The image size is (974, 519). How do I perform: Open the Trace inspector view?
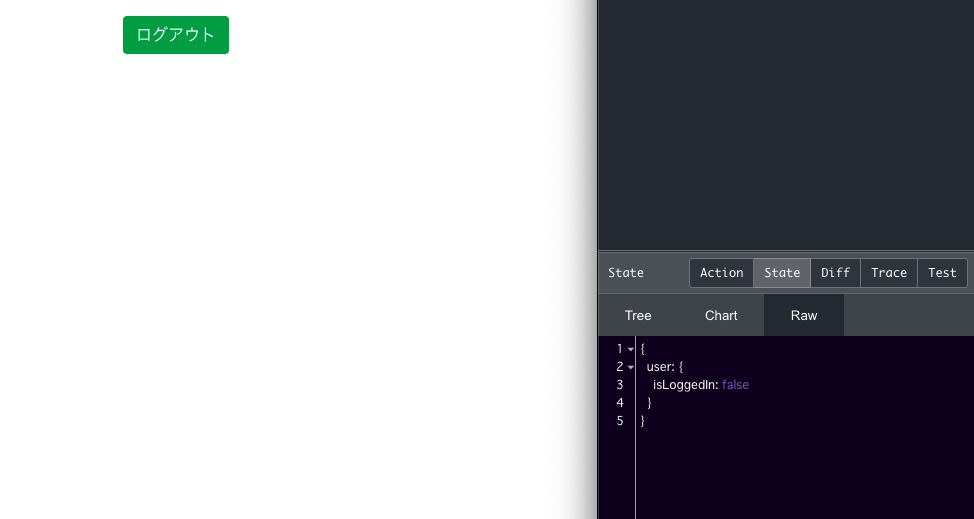[889, 273]
